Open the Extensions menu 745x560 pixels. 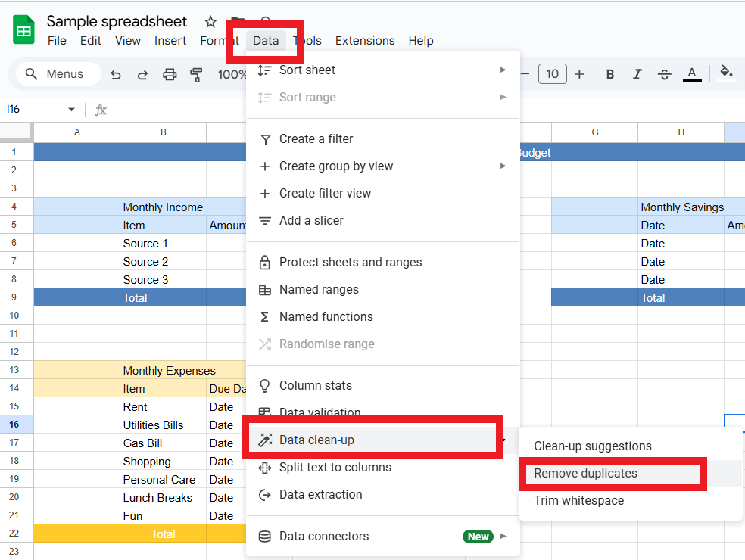click(x=365, y=41)
